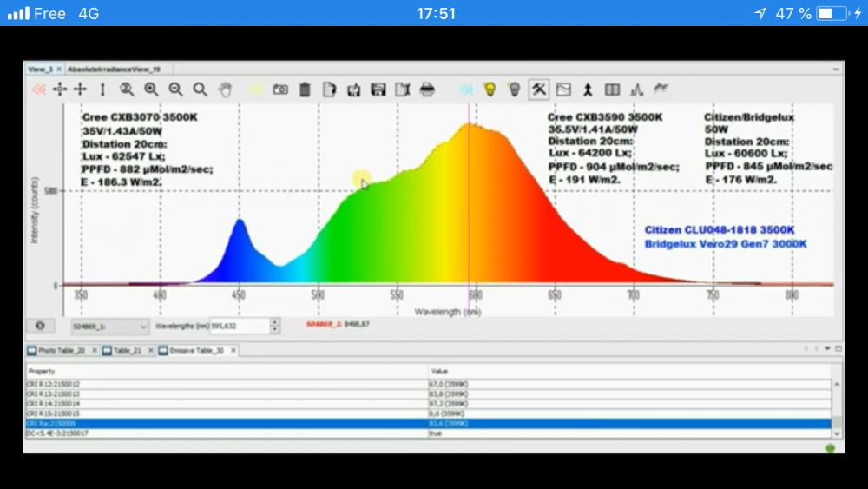Click the configure graph saving icon

[x=354, y=89]
